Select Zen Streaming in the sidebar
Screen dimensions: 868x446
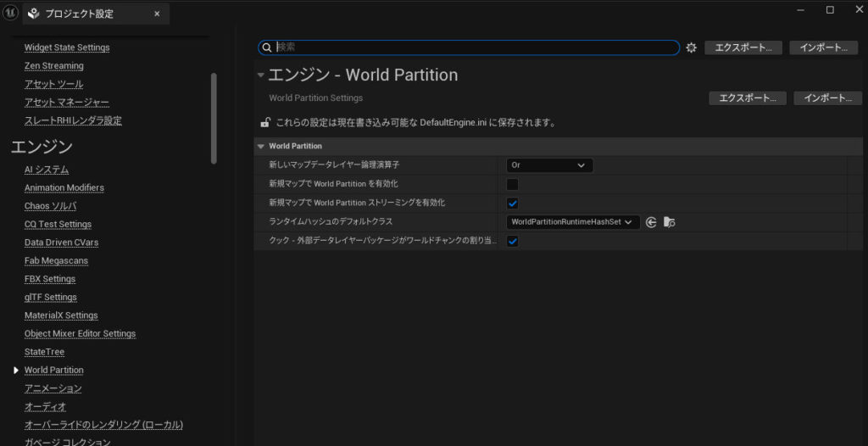pos(53,66)
